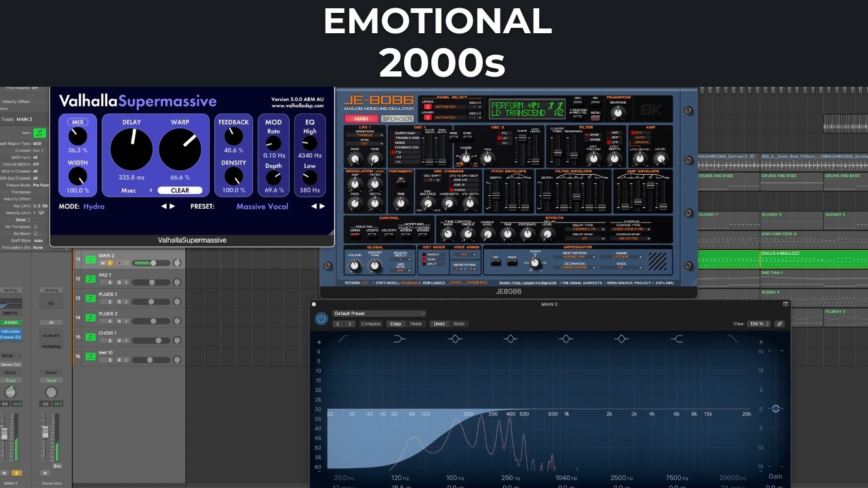Image resolution: width=868 pixels, height=488 pixels.
Task: Solo the PAD 1 track
Action: click(x=110, y=282)
